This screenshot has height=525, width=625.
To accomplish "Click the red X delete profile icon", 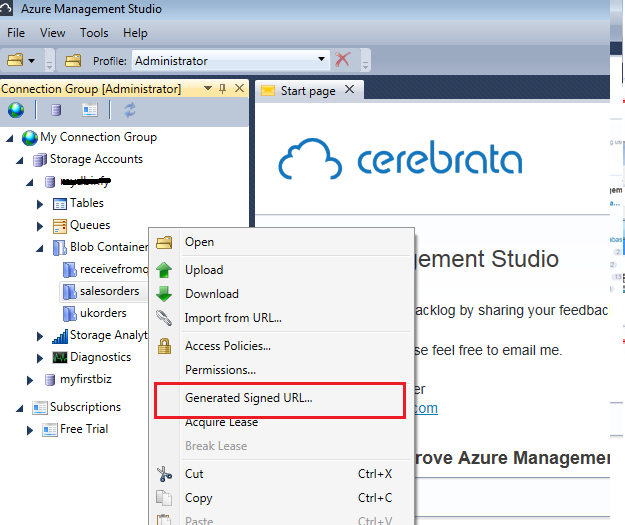I will pos(343,60).
